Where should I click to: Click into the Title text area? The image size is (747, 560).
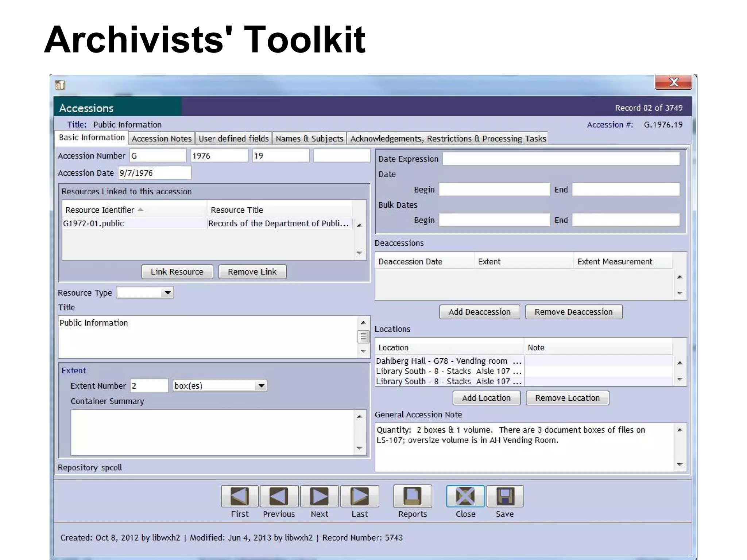(208, 337)
